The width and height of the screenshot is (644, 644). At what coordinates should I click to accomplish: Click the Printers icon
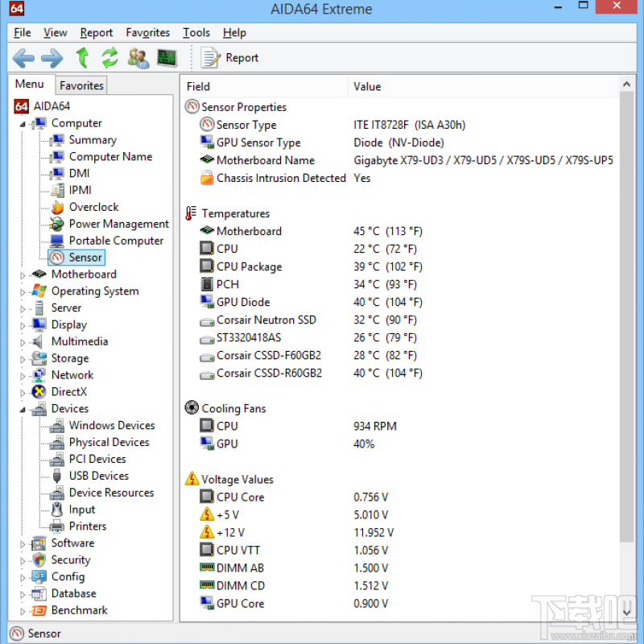(x=56, y=526)
